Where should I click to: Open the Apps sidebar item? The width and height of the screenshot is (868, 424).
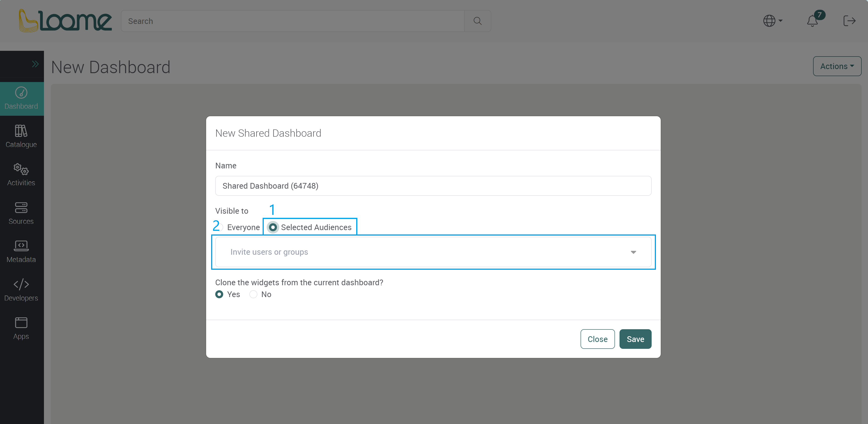pyautogui.click(x=21, y=329)
